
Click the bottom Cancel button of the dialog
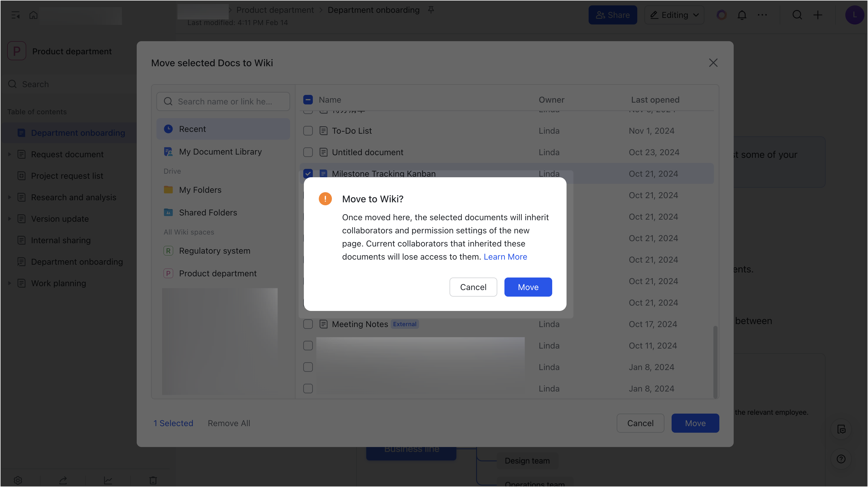[x=640, y=423]
